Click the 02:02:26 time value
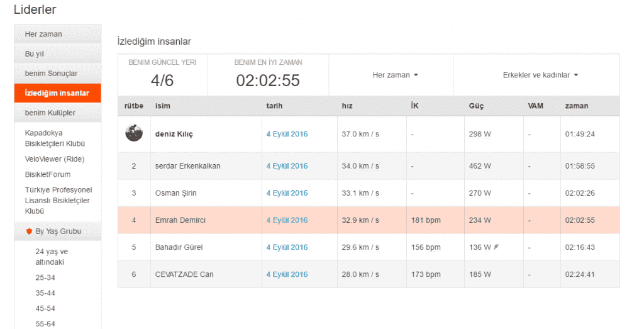Viewport: 644px width, 329px height. 580,193
